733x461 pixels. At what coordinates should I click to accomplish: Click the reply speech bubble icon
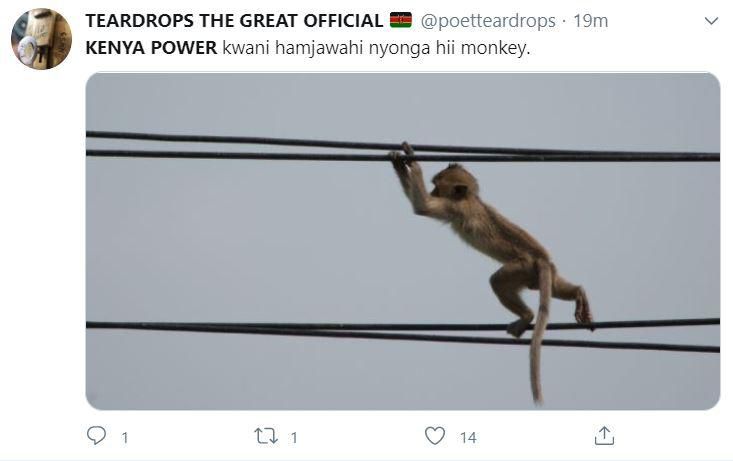click(97, 436)
